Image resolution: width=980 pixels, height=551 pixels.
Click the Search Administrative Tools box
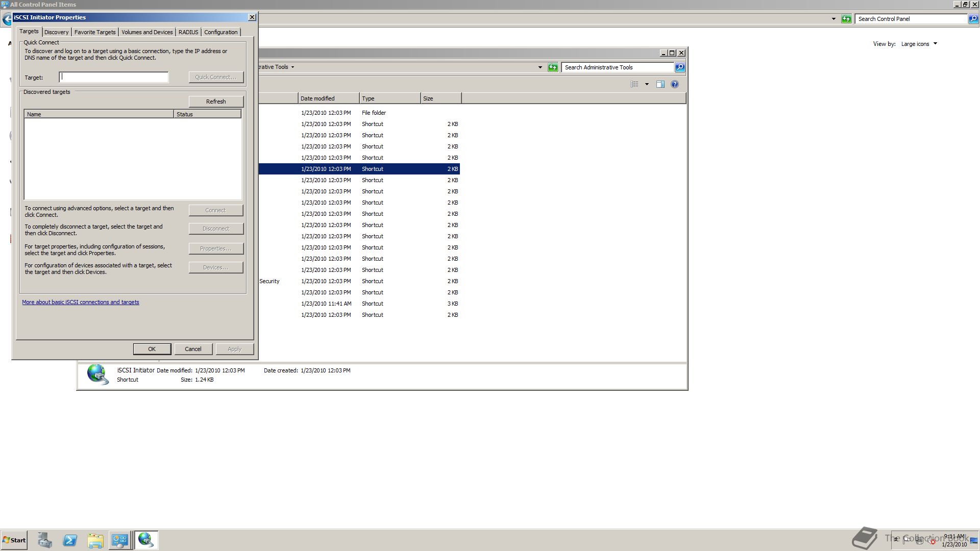pos(618,67)
